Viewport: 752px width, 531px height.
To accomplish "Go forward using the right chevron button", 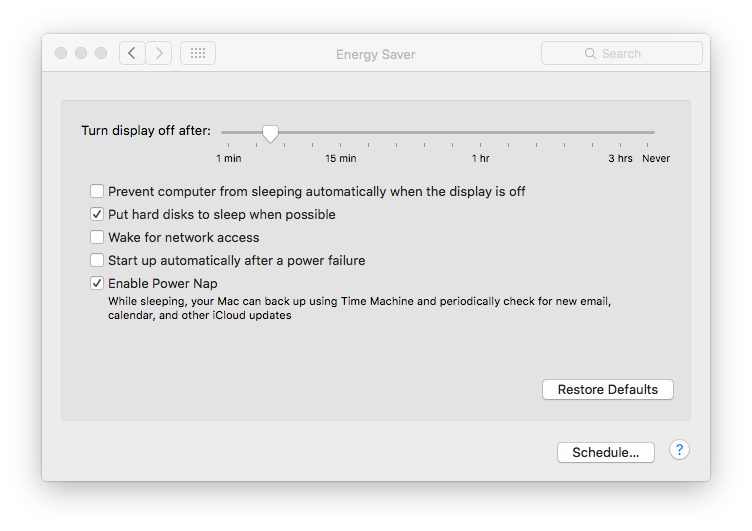I will [x=159, y=53].
